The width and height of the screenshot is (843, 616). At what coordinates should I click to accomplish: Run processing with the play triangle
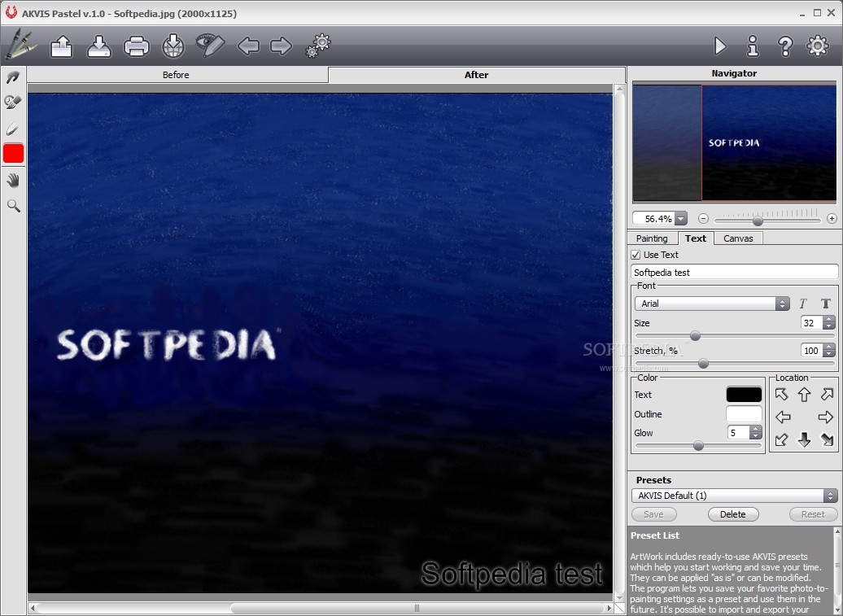pyautogui.click(x=720, y=46)
